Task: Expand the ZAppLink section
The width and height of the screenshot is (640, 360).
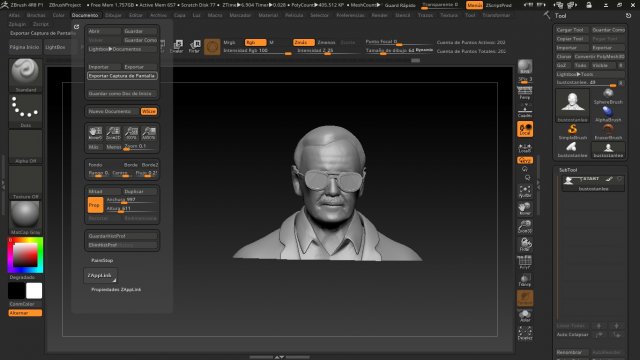Action: tap(100, 276)
